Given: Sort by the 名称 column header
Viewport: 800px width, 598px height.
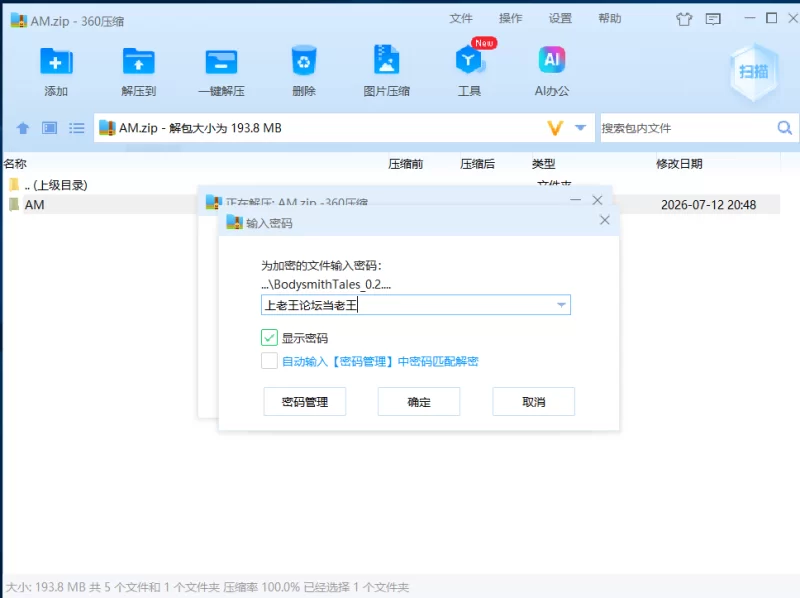Looking at the screenshot, I should coord(15,164).
